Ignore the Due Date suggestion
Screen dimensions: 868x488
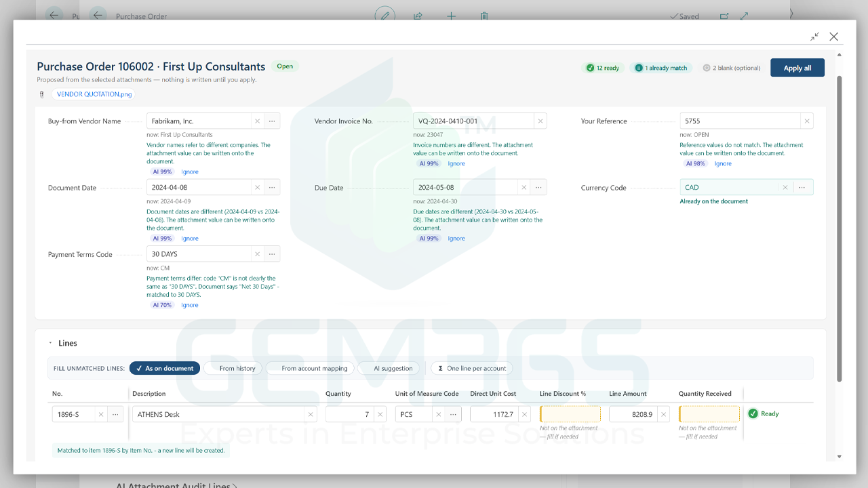[456, 239]
